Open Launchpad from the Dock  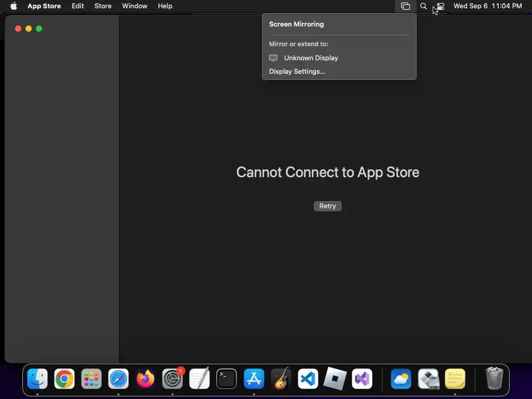point(91,379)
